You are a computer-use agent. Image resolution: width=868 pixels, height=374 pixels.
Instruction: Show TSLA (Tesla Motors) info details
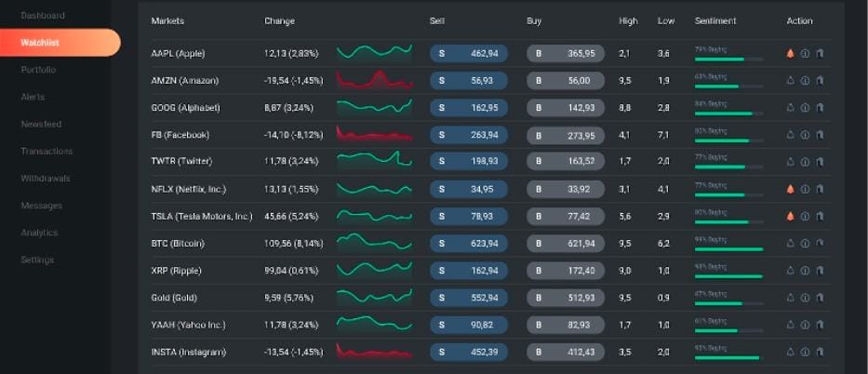[805, 217]
